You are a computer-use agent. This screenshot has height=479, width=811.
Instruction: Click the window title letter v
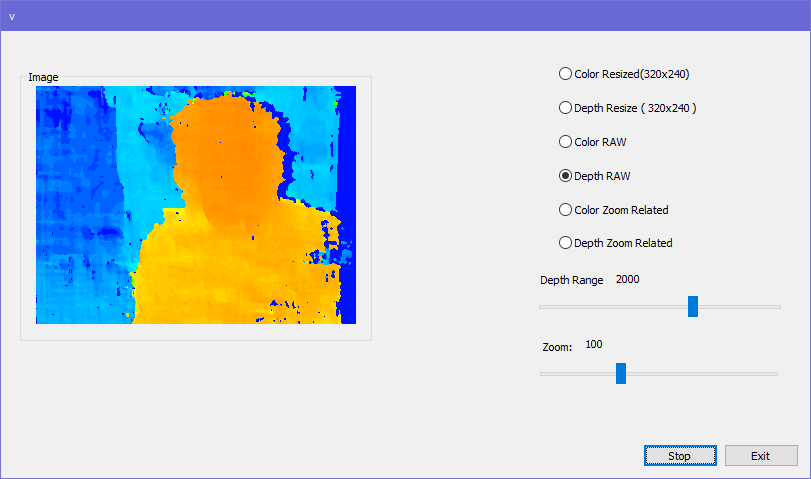[x=12, y=17]
